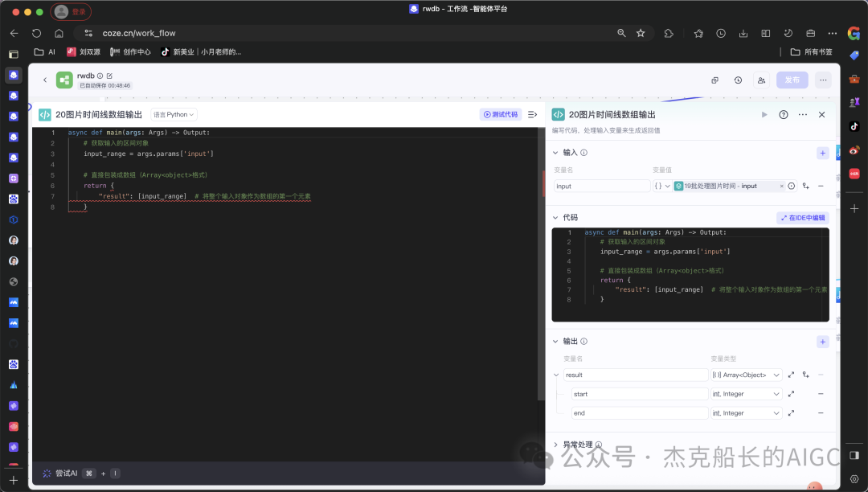Screen dimensions: 868x492
Task: Edit the input variable name field
Action: tap(602, 186)
